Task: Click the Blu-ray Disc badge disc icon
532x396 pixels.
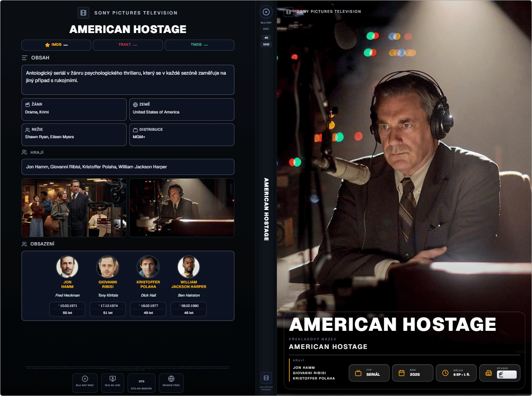Action: coord(85,379)
